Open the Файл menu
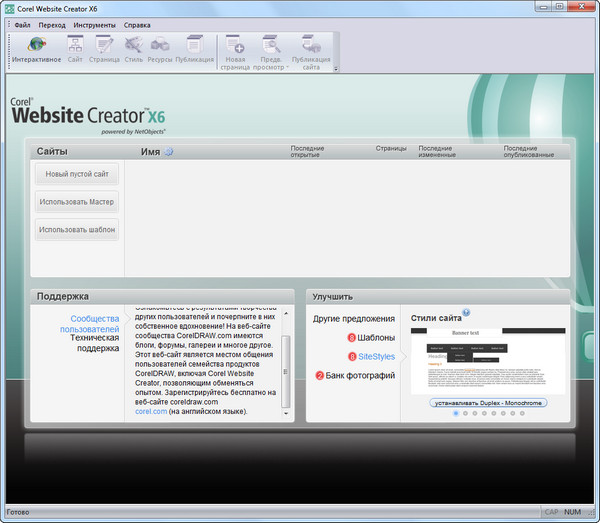The width and height of the screenshot is (600, 523). click(x=23, y=23)
